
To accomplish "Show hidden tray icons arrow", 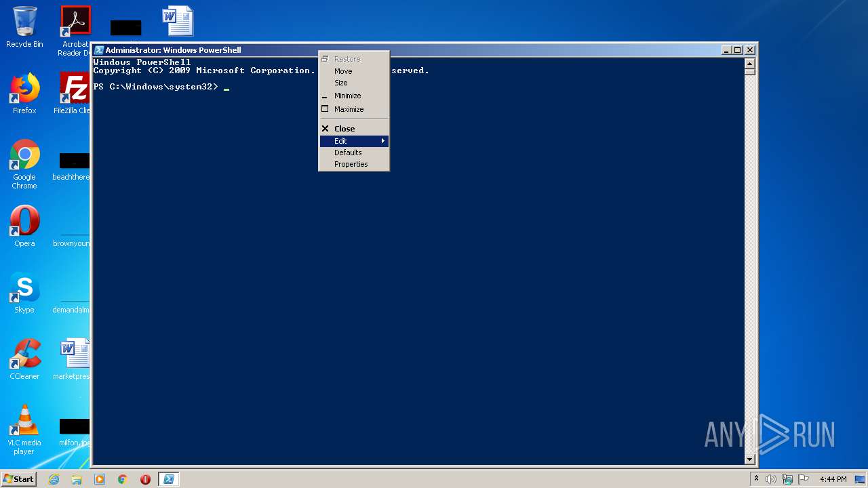I will (756, 479).
